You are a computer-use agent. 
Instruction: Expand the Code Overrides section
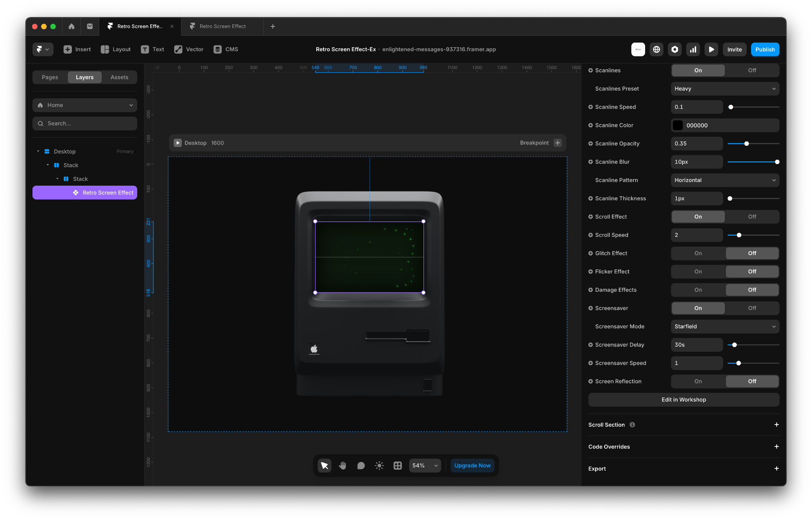(x=776, y=446)
